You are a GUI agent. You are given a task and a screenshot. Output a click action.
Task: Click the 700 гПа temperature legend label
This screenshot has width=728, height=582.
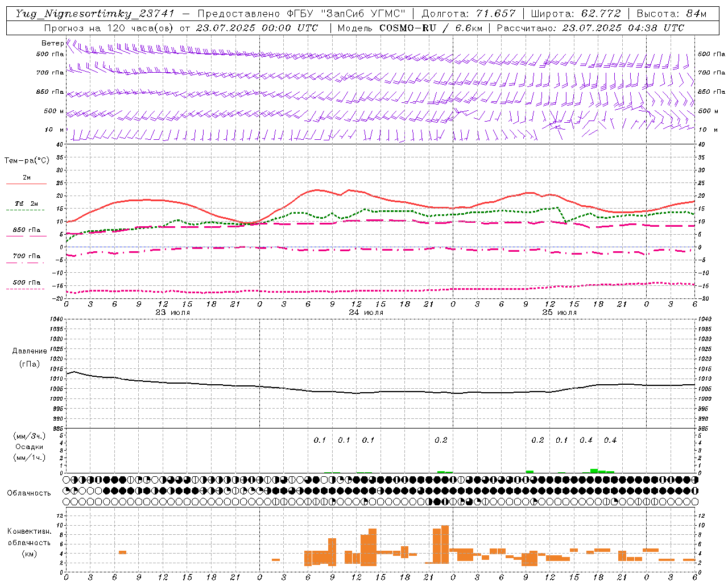tap(26, 256)
